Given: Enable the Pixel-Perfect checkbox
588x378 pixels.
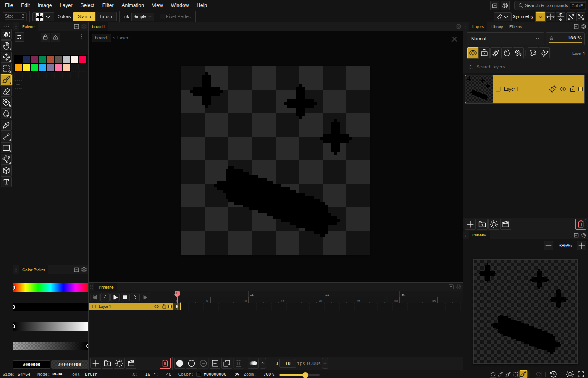Looking at the screenshot, I should [162, 17].
